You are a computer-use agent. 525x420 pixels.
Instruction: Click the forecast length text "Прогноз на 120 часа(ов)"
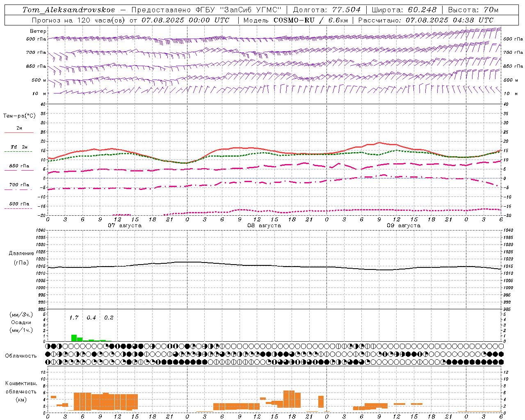[79, 20]
